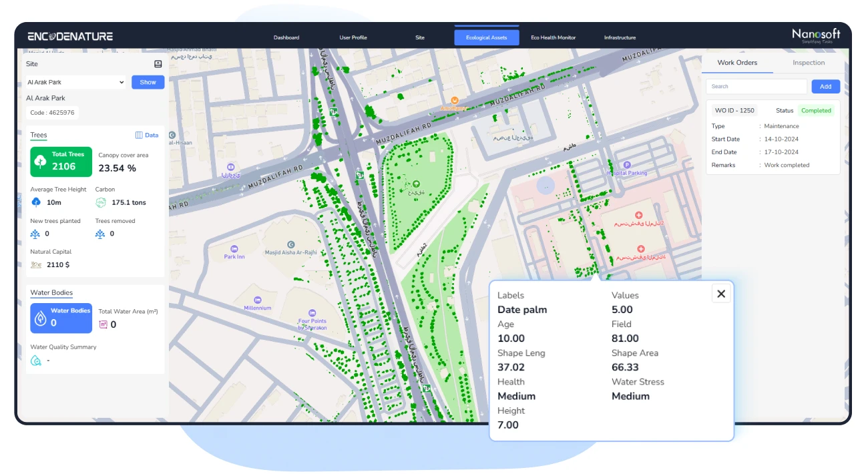Select the Ecological Assets navigation tab
868x474 pixels.
486,37
